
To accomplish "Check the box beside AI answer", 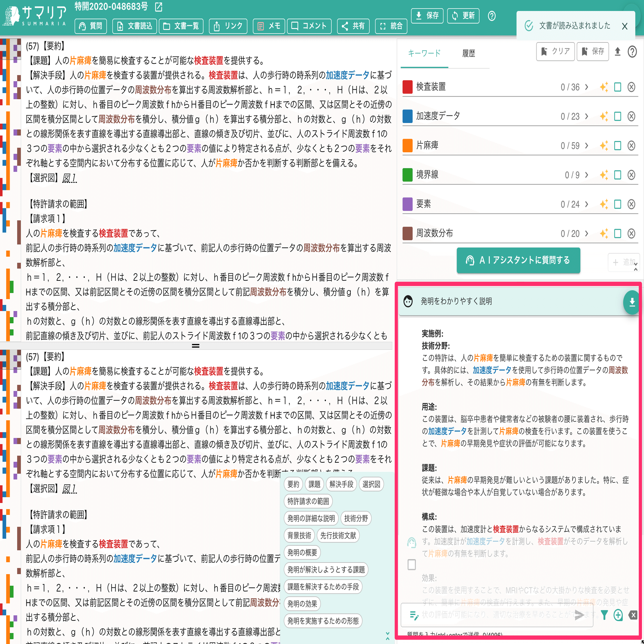I will click(412, 565).
